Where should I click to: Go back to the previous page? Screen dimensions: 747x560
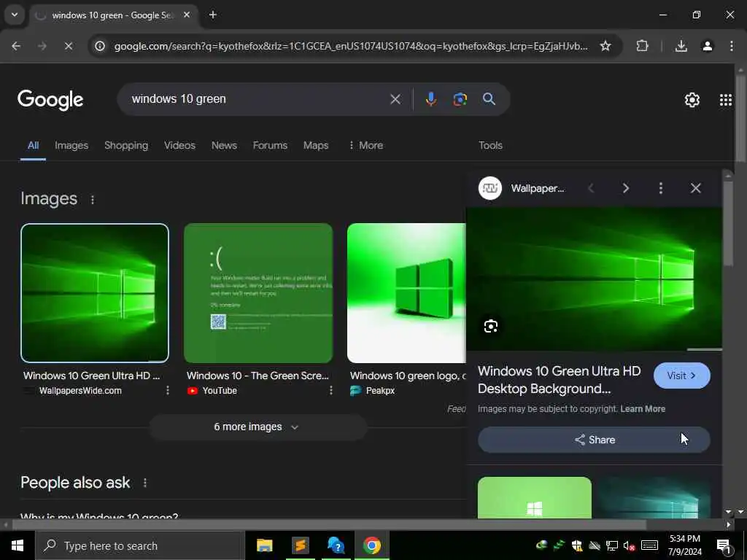coord(16,46)
